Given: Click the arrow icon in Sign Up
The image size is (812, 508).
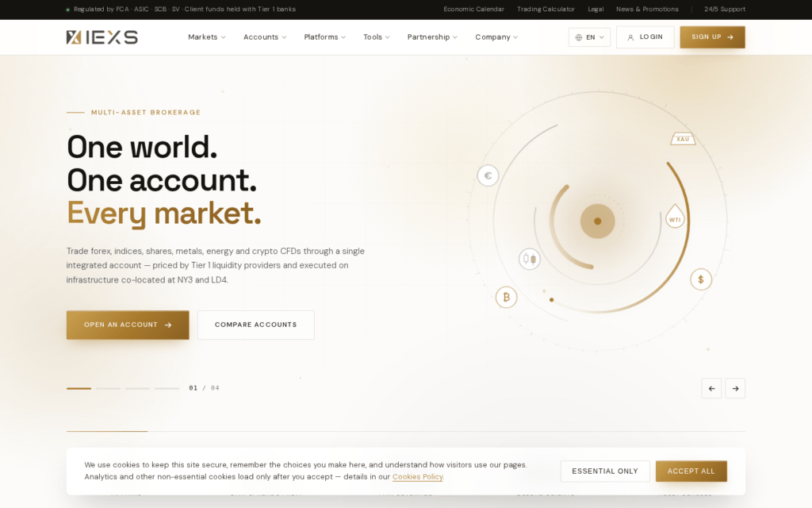Looking at the screenshot, I should pyautogui.click(x=730, y=37).
